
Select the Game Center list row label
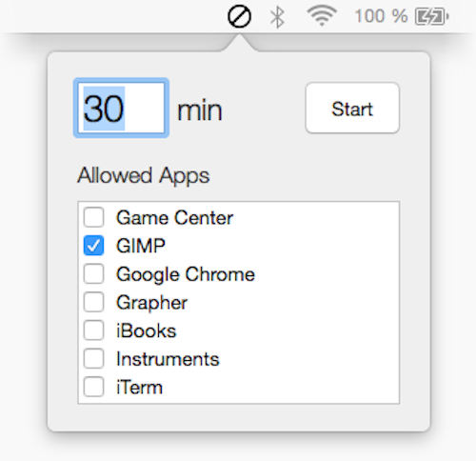175,218
